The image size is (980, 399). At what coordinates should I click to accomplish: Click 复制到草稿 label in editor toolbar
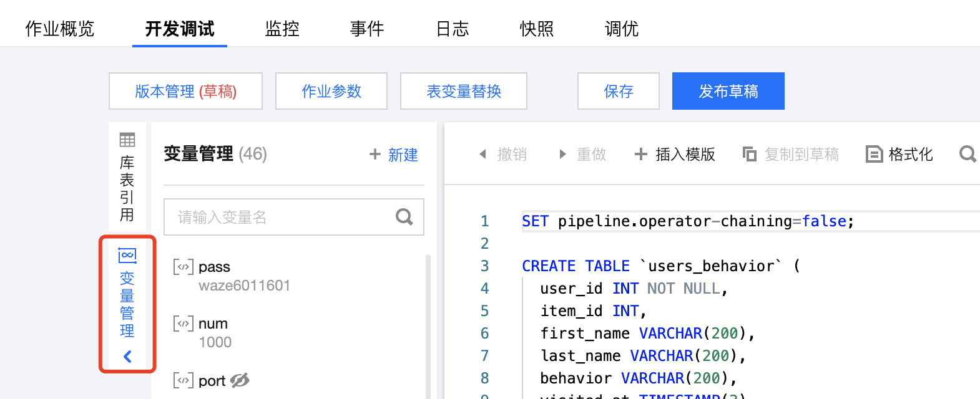tap(802, 154)
